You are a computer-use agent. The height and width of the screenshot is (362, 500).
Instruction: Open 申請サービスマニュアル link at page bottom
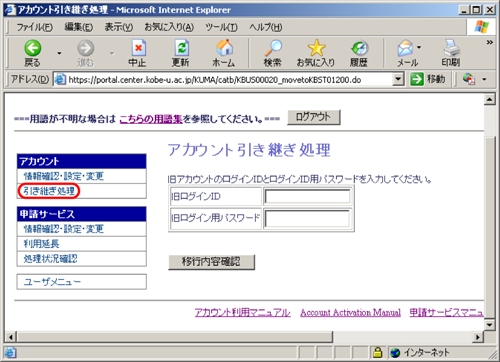[x=446, y=312]
